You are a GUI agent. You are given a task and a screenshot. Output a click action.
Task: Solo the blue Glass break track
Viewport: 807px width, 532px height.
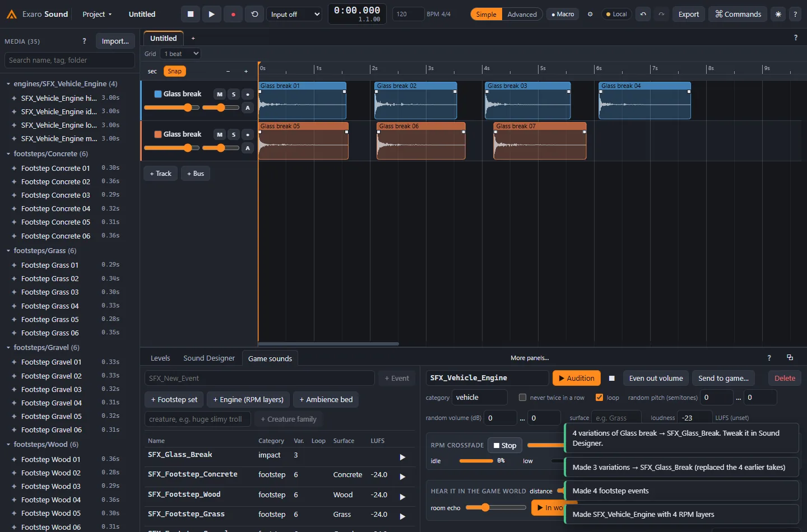click(234, 94)
